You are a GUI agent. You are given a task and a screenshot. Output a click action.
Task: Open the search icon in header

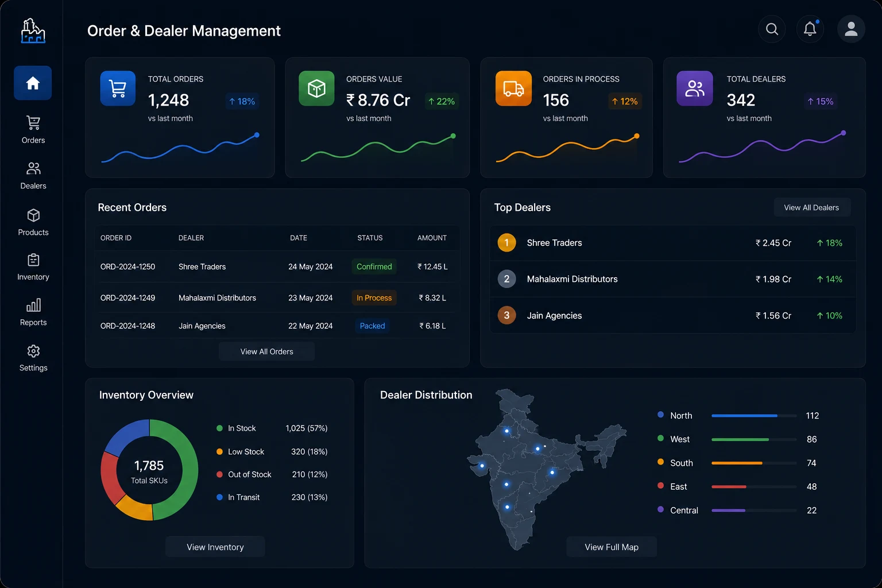tap(772, 29)
